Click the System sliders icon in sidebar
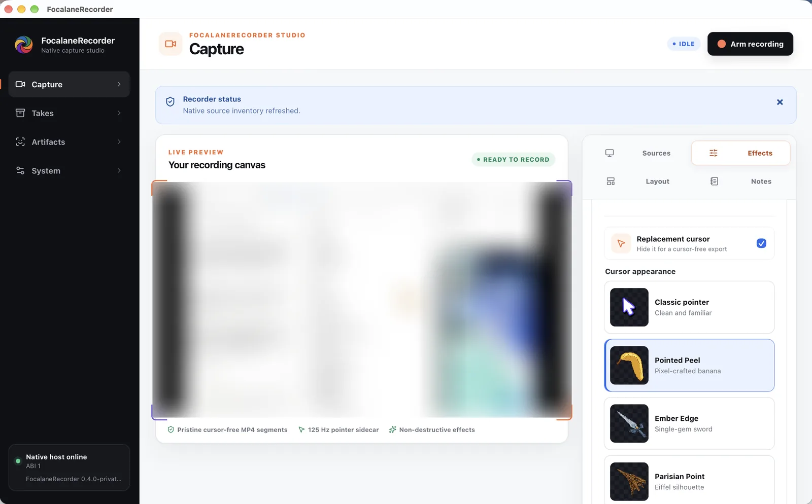812x504 pixels. (20, 170)
